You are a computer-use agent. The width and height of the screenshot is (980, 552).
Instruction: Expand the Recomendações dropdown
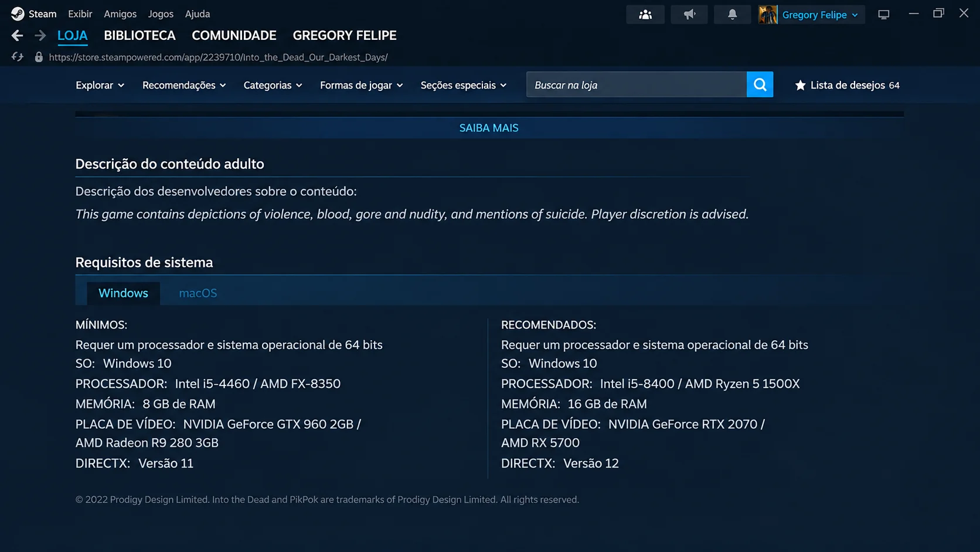tap(184, 85)
